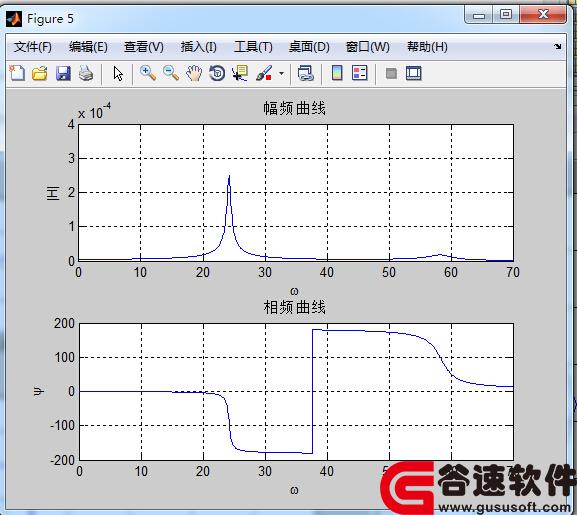This screenshot has height=515, width=577.
Task: Click the MATLAB icon in the title bar
Action: [x=14, y=19]
